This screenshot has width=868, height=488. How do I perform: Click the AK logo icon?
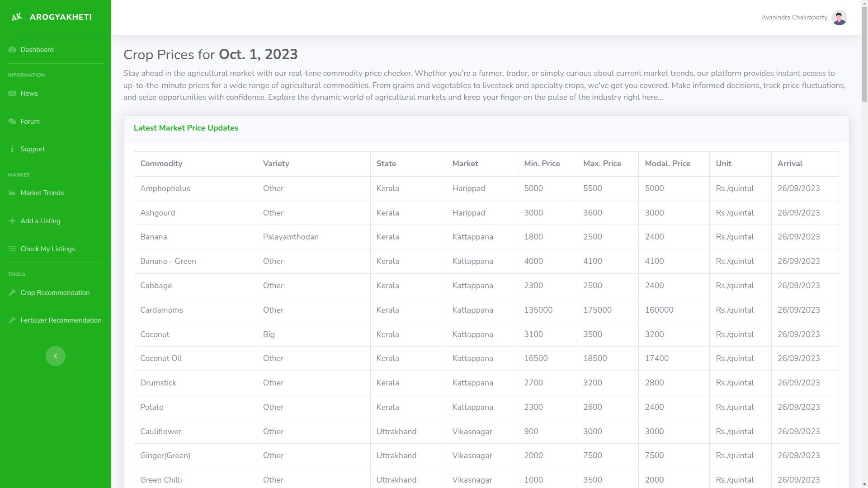(17, 17)
